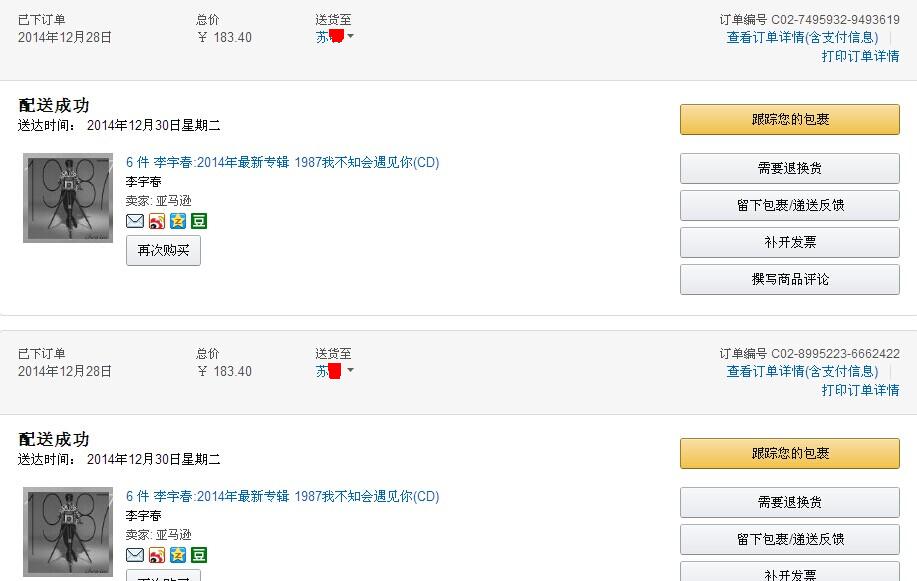Open second order's 李宇春 1987 CD title link

point(282,496)
